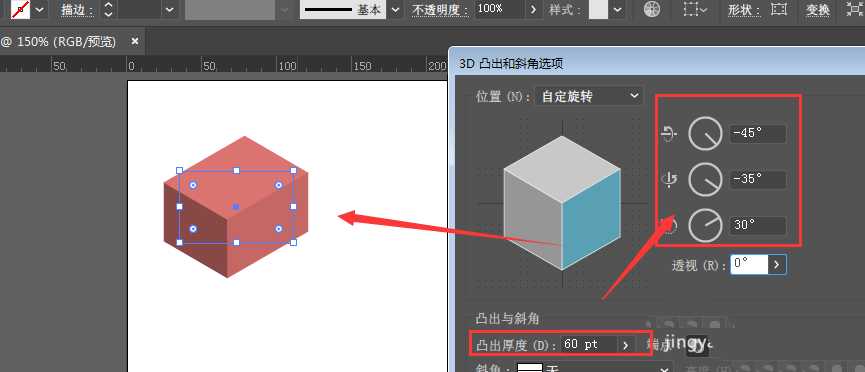
Task: Click the center point of selected cube
Action: (x=236, y=206)
